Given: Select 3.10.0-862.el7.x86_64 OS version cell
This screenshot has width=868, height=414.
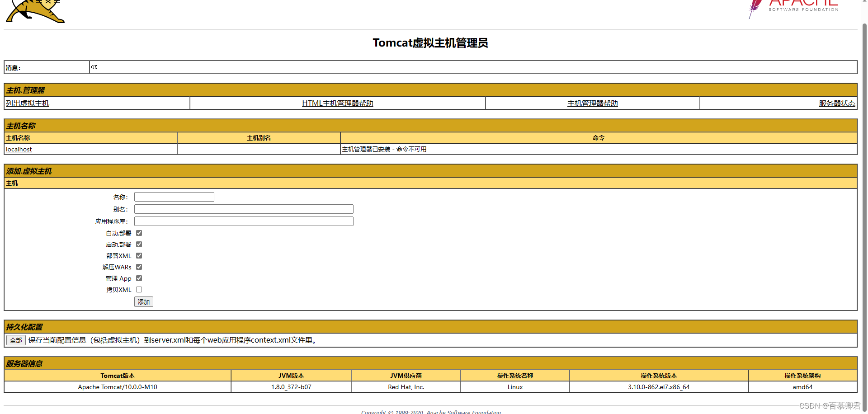Looking at the screenshot, I should click(x=659, y=387).
